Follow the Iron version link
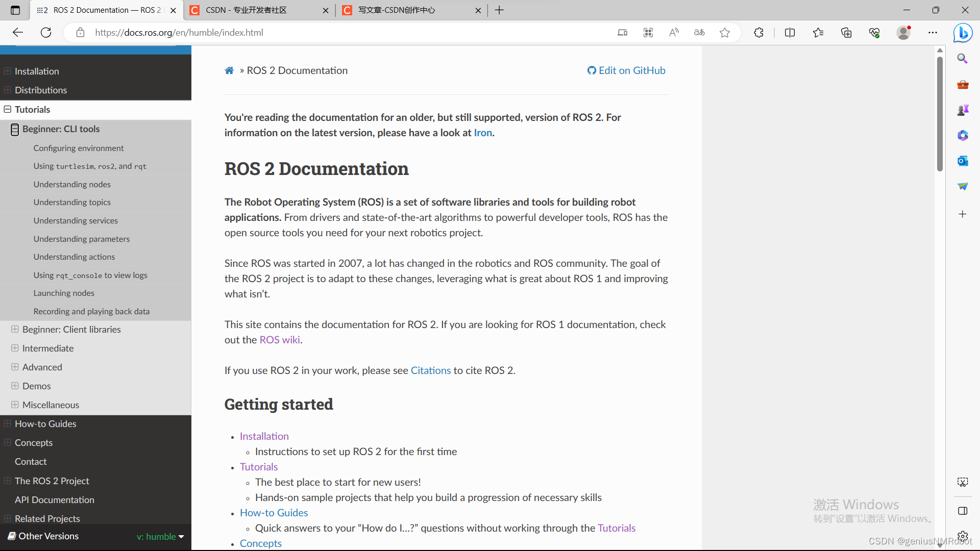Image resolution: width=980 pixels, height=551 pixels. point(483,133)
